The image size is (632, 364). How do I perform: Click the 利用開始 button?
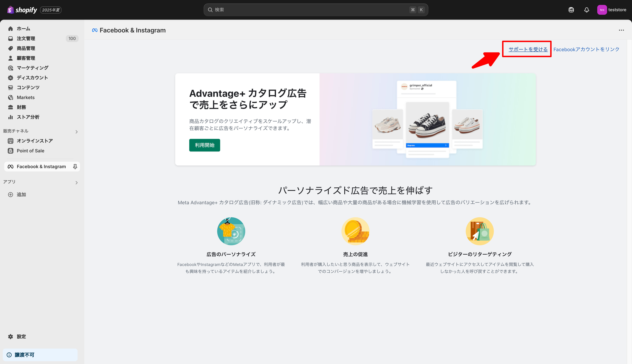[x=205, y=145]
